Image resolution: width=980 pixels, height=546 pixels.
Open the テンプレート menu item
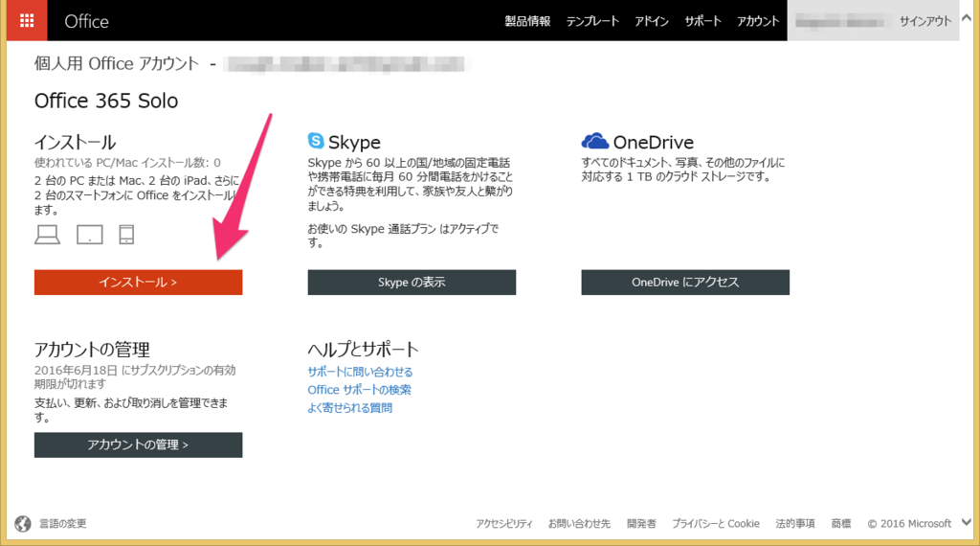(592, 21)
